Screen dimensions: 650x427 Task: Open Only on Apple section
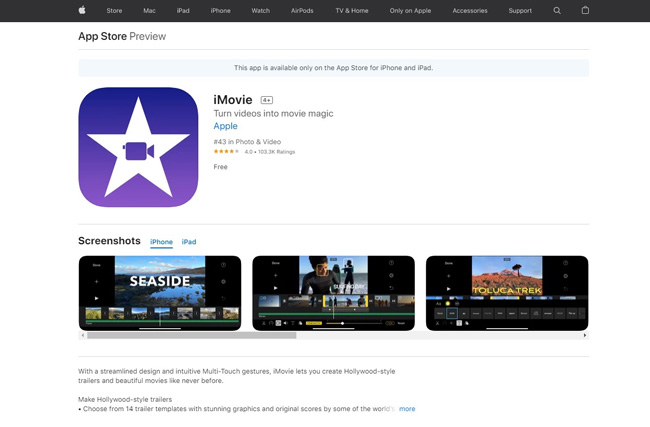point(410,11)
